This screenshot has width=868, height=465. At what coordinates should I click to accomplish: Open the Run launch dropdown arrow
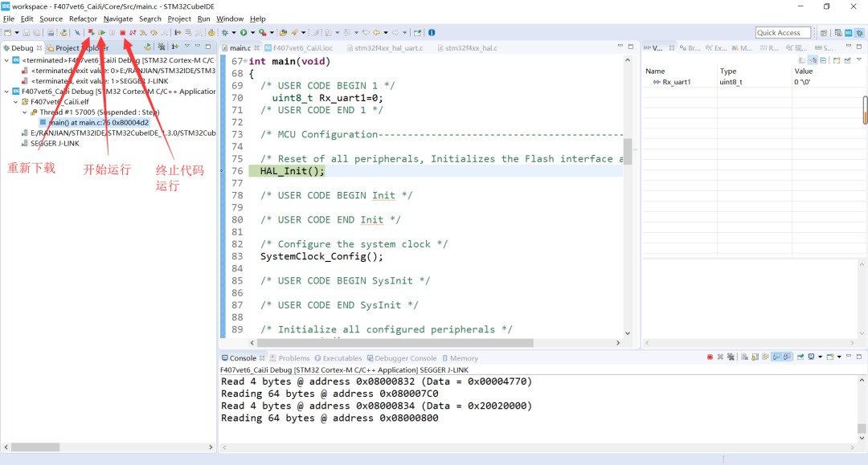click(x=252, y=33)
